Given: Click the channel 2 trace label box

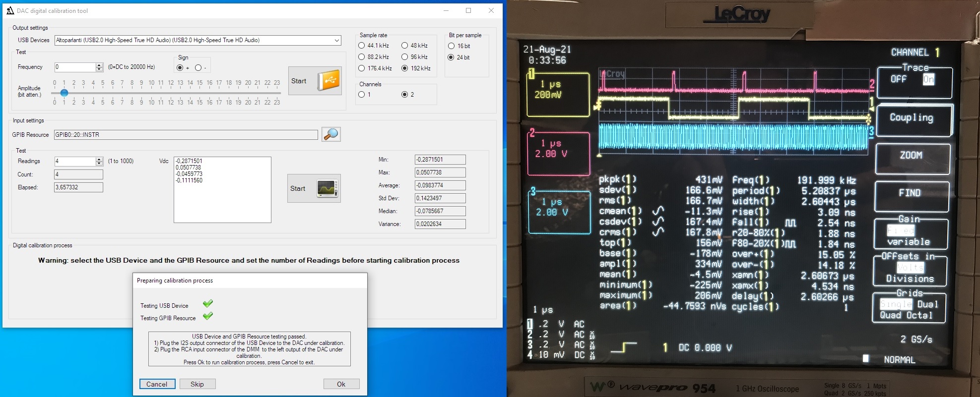Looking at the screenshot, I should coord(559,154).
